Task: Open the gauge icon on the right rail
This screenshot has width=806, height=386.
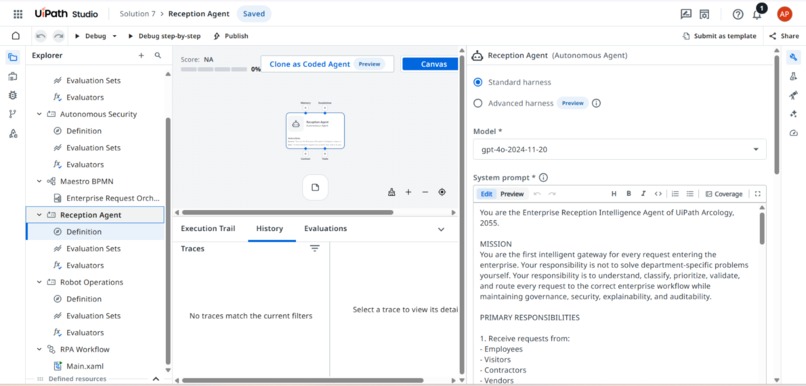Action: (x=793, y=133)
